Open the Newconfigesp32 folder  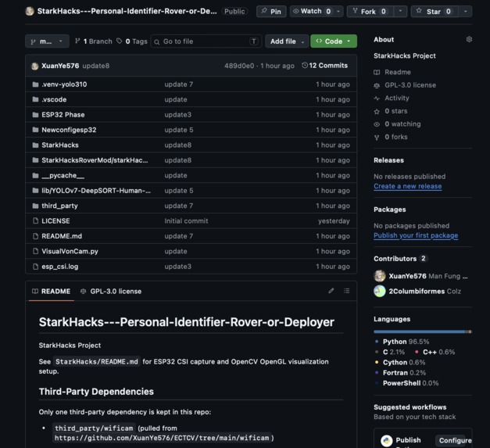click(x=69, y=130)
